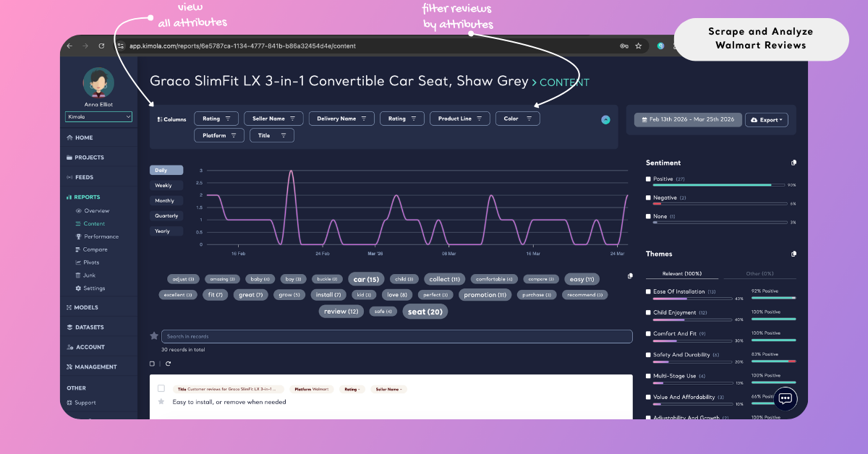Filter by keyword 'car (15)'

(367, 279)
